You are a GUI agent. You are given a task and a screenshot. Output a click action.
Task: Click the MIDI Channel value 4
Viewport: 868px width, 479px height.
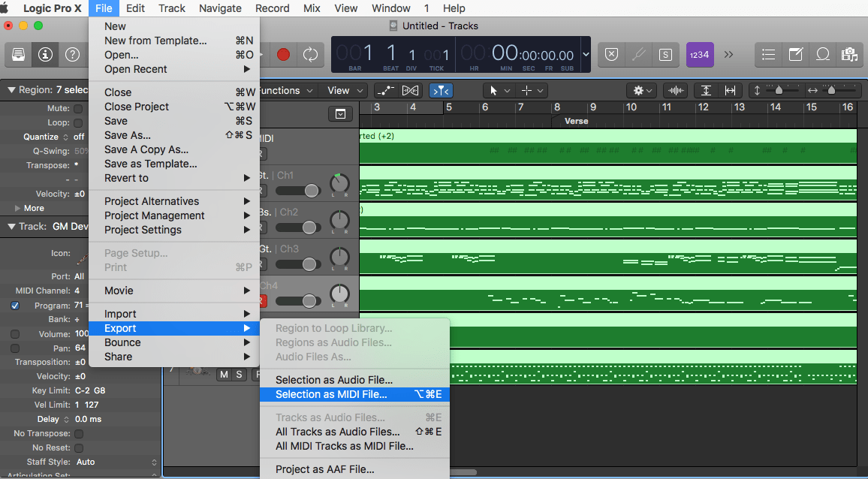[x=77, y=291]
